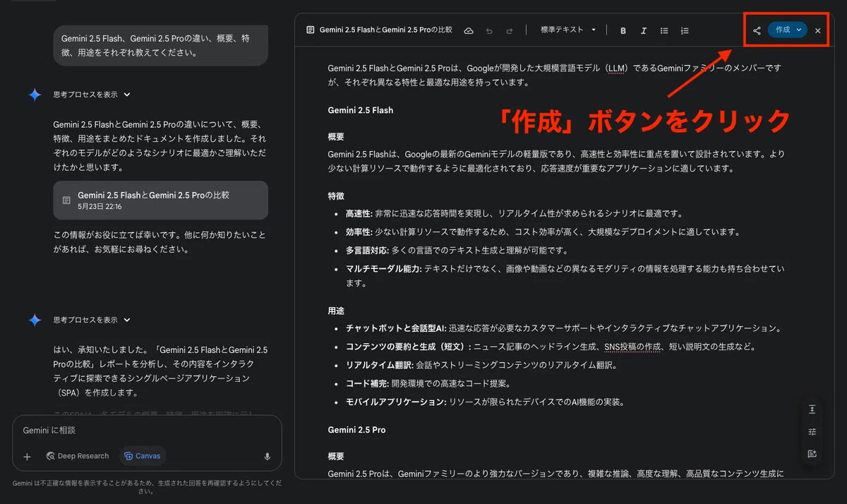
Task: Click the 効率性 bullet item
Action: (x=543, y=232)
